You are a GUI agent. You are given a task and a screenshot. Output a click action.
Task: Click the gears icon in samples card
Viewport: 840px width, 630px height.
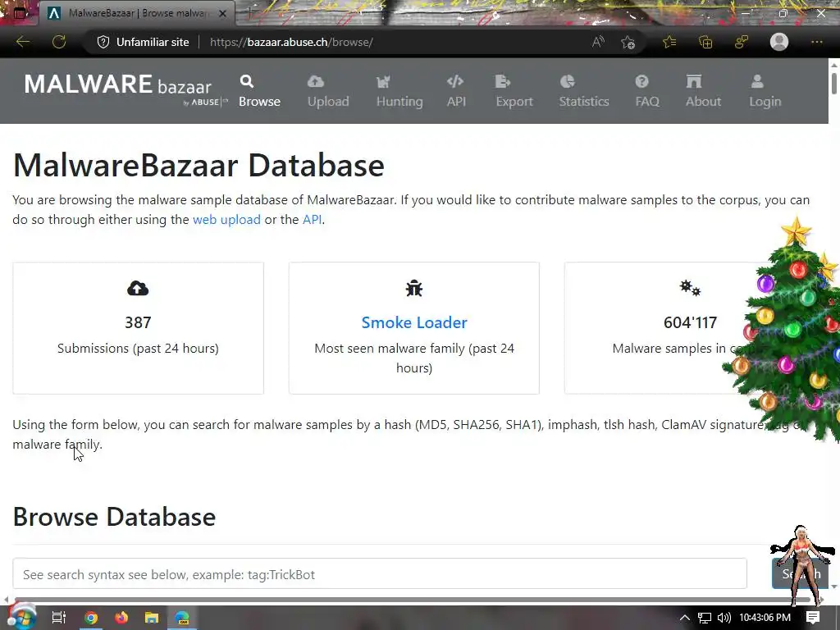pos(690,288)
